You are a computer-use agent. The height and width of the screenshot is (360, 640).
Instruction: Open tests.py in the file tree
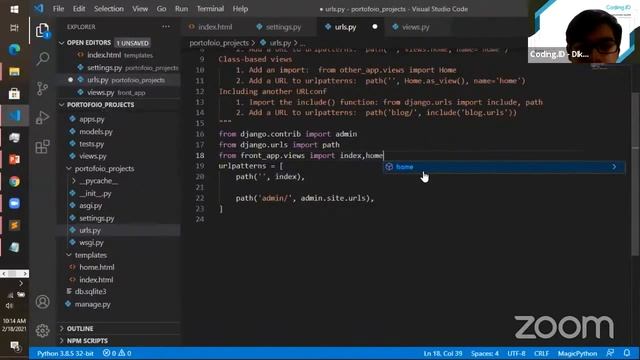click(91, 144)
